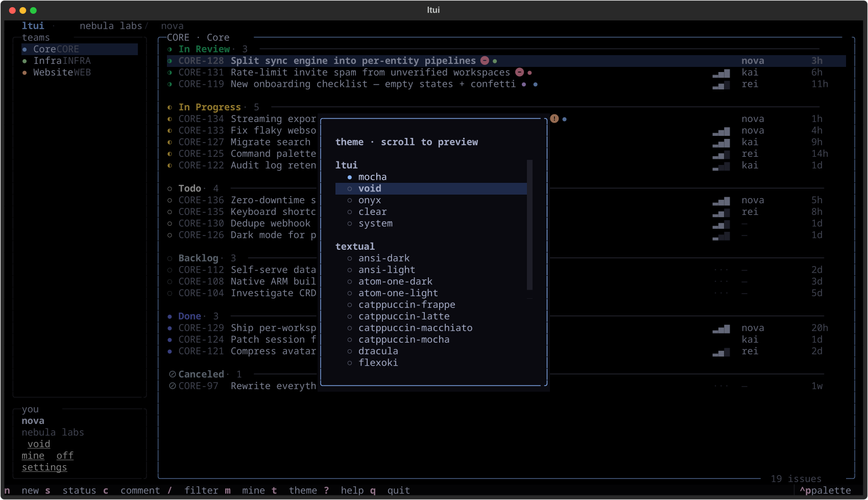Pick the catppuccin-latte theme
The image size is (868, 500).
(431, 317)
